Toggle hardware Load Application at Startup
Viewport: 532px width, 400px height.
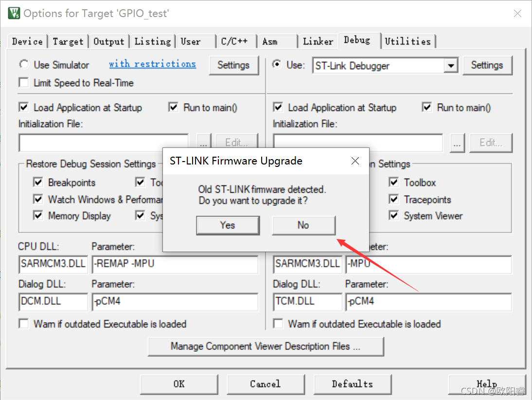[278, 108]
